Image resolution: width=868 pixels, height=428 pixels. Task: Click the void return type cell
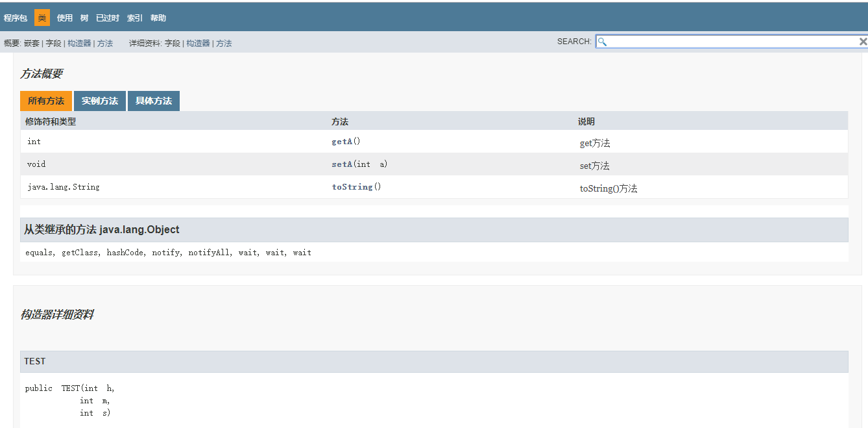pyautogui.click(x=36, y=164)
